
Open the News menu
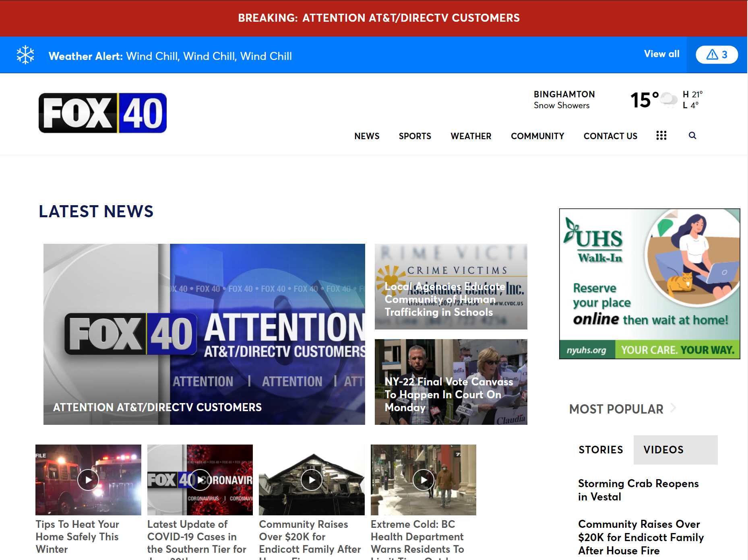pos(367,136)
